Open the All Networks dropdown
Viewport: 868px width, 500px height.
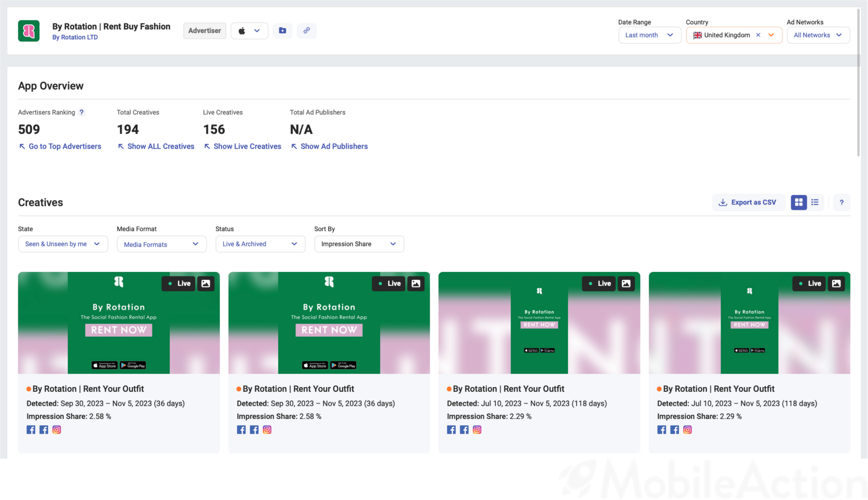pos(818,35)
